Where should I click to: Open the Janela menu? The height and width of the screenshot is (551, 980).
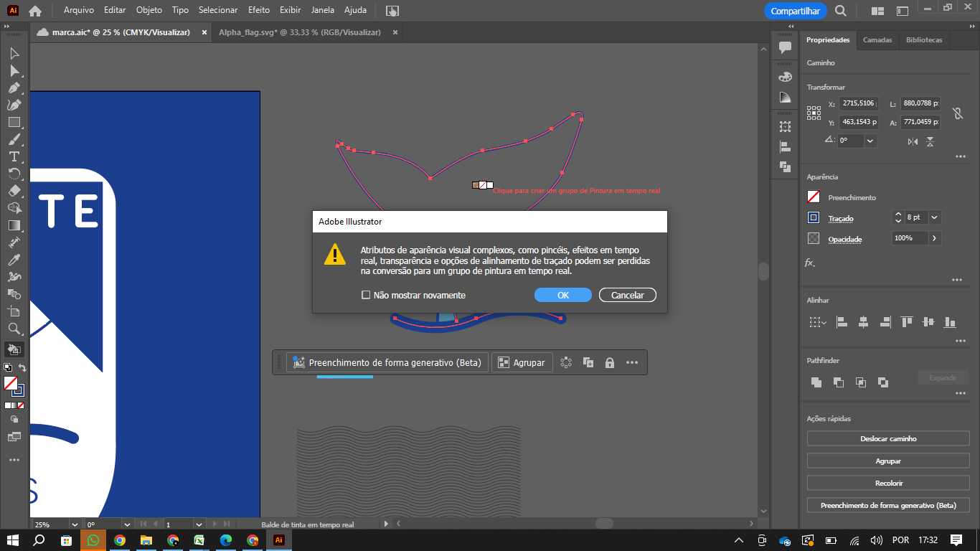[323, 10]
